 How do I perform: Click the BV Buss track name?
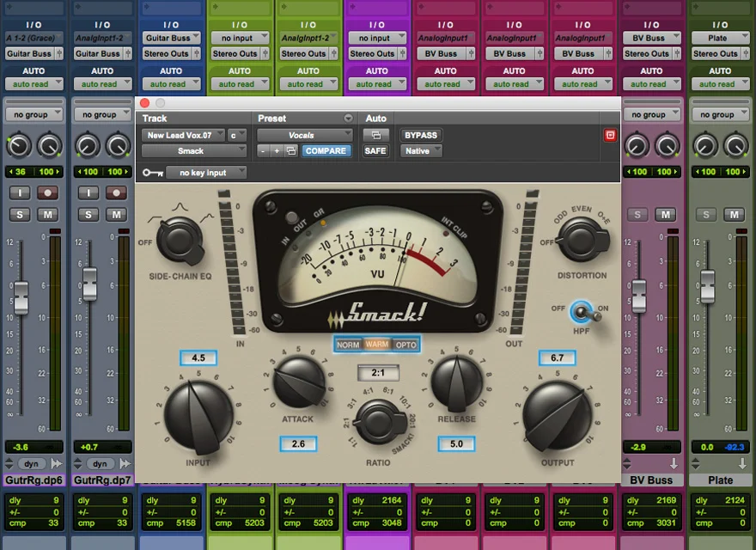coord(651,480)
